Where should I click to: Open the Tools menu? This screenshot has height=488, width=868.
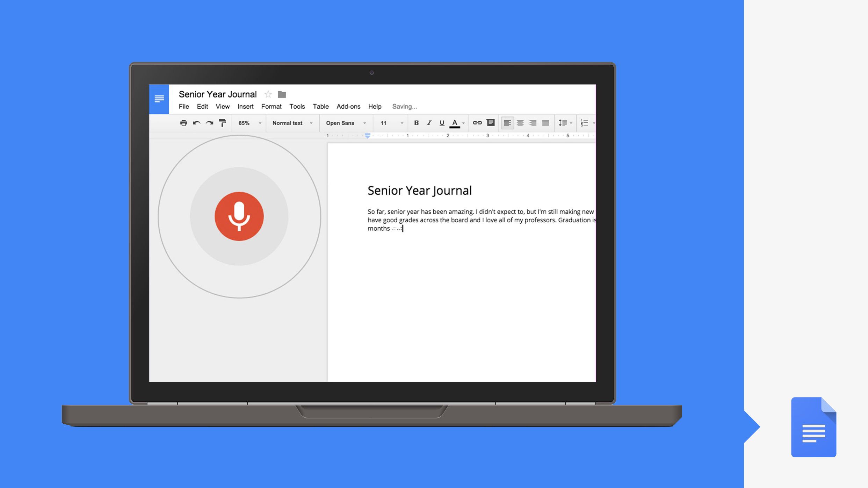pos(296,106)
